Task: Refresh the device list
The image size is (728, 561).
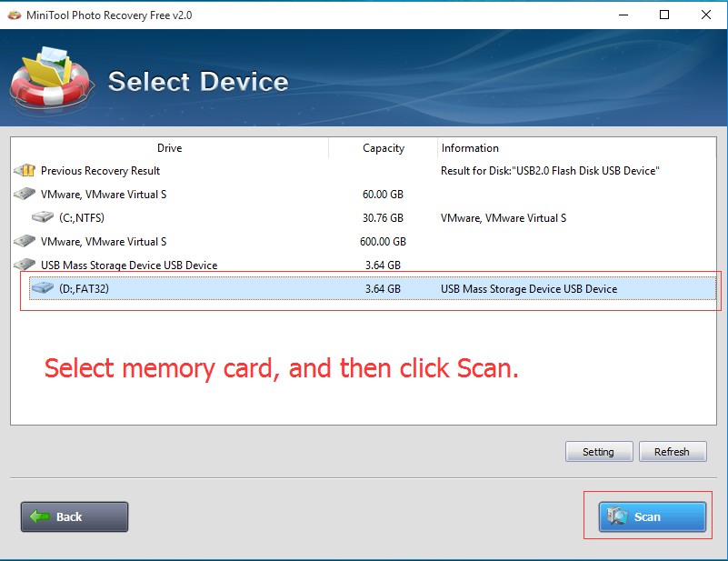Action: (673, 451)
